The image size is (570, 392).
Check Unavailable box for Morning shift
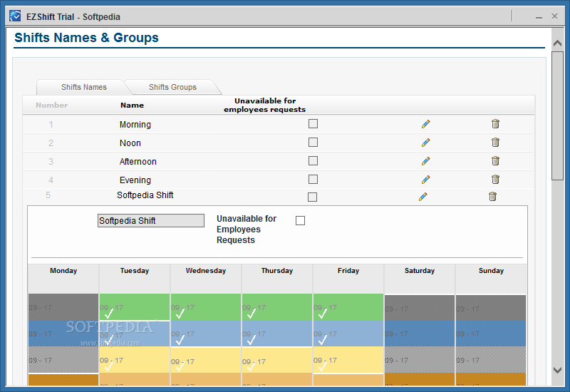313,123
